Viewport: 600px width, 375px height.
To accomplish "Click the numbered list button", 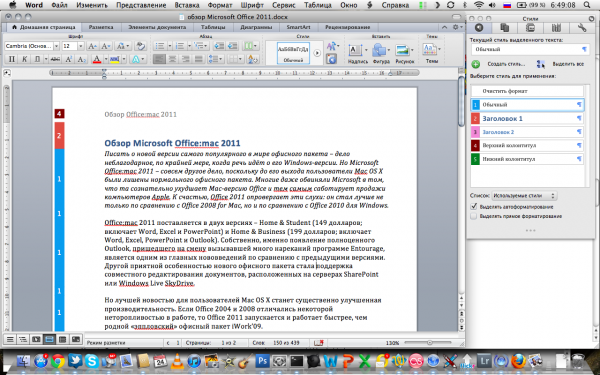I will coord(180,46).
